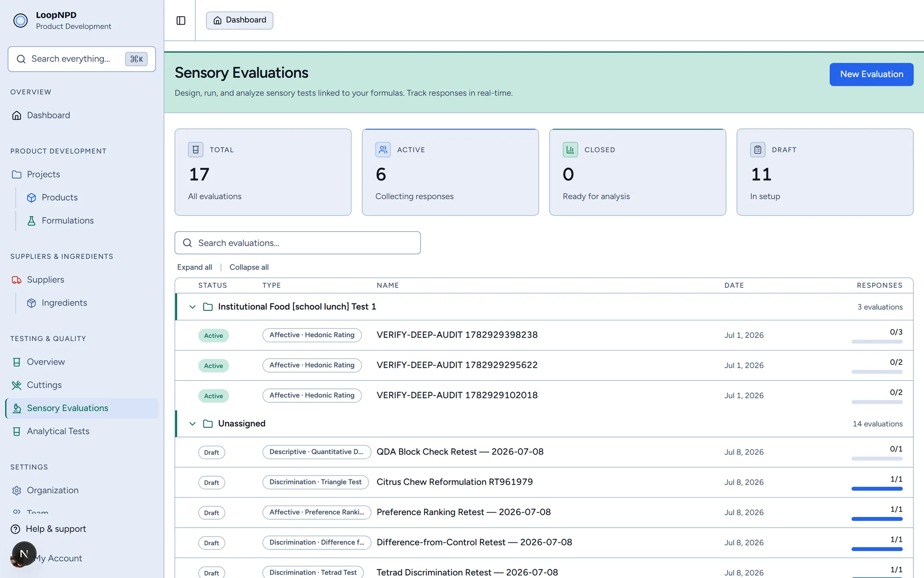The height and width of the screenshot is (578, 924).
Task: Open QDA Block Check Retest evaluation
Action: pyautogui.click(x=460, y=452)
